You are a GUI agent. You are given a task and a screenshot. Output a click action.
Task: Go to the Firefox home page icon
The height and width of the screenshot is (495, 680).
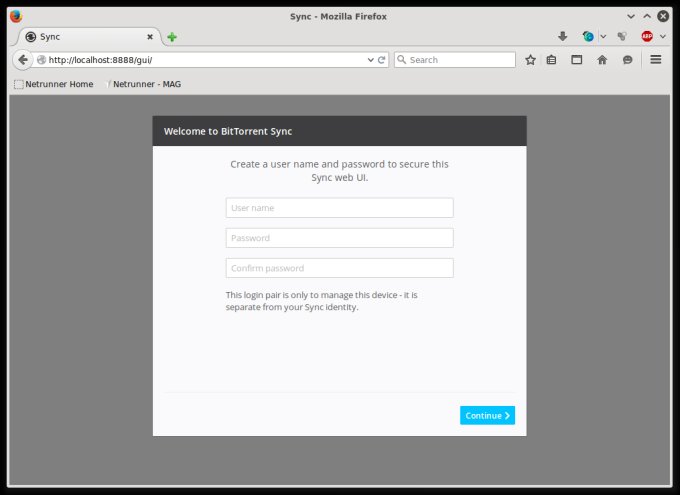tap(602, 60)
